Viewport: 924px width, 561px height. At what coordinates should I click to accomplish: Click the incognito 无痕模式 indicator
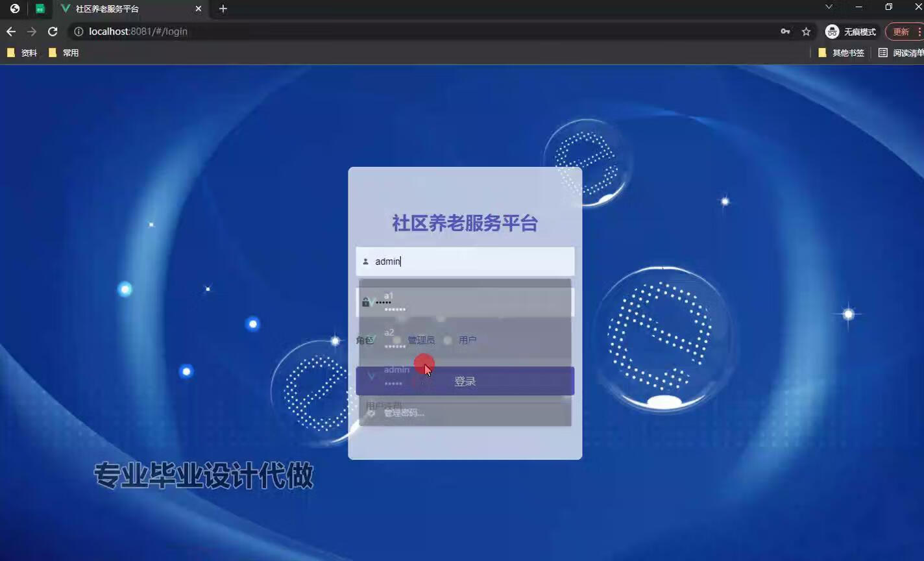pos(851,31)
